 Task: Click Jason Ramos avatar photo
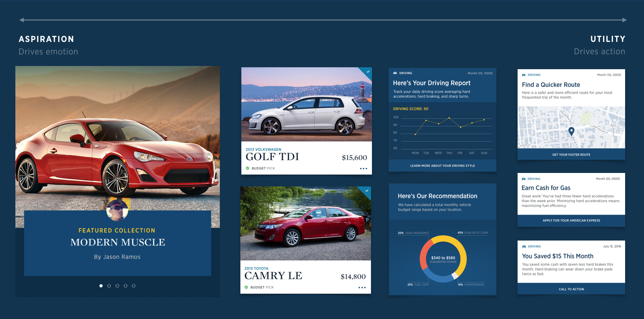pyautogui.click(x=117, y=210)
